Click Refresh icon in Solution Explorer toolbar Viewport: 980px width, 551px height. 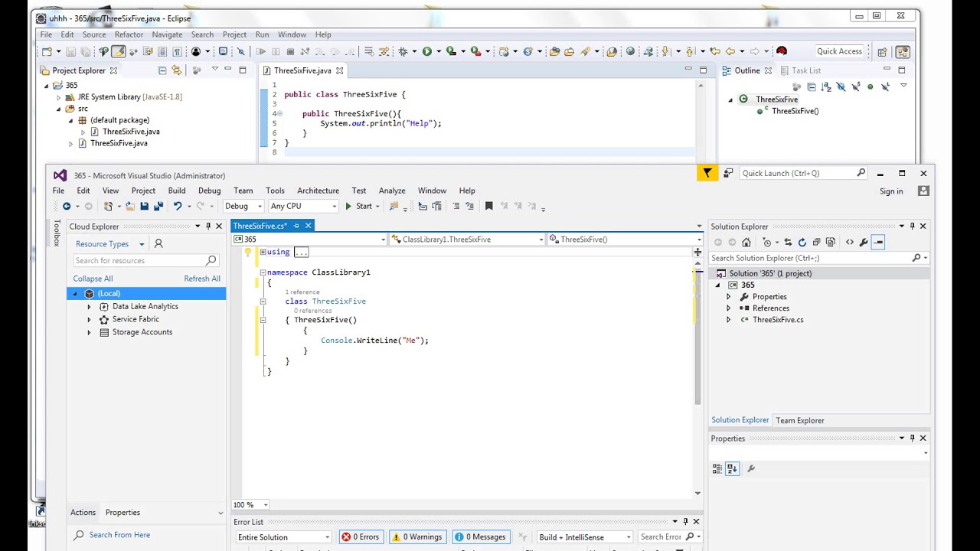pos(802,242)
